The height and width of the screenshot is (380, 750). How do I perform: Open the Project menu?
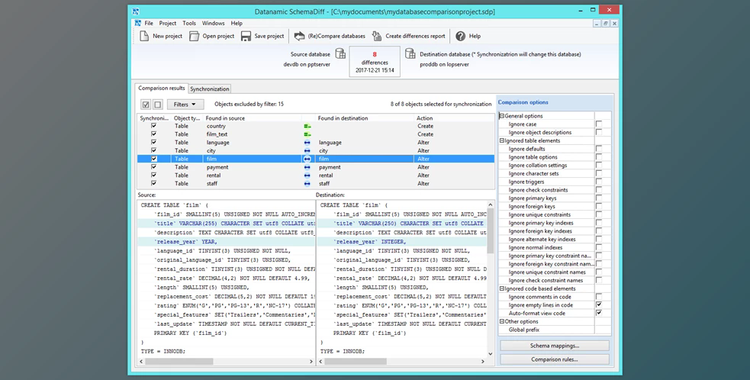pyautogui.click(x=167, y=23)
